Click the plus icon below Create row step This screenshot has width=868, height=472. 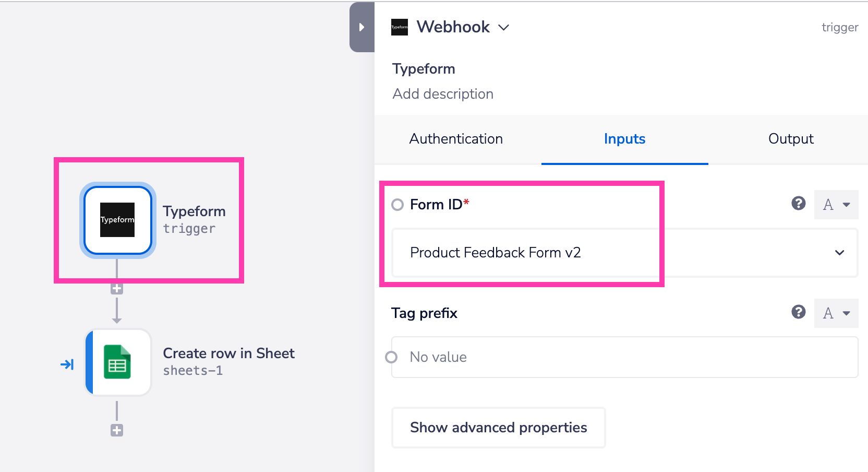pos(117,430)
